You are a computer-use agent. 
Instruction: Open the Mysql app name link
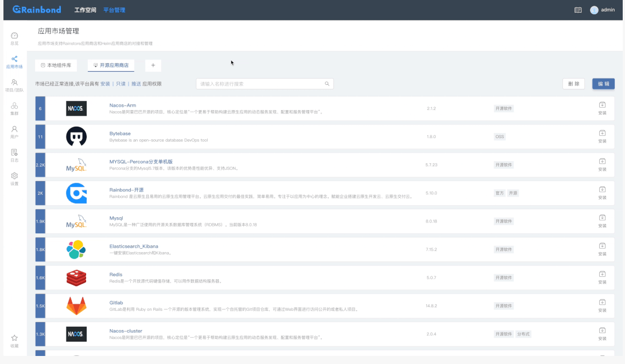coord(116,218)
